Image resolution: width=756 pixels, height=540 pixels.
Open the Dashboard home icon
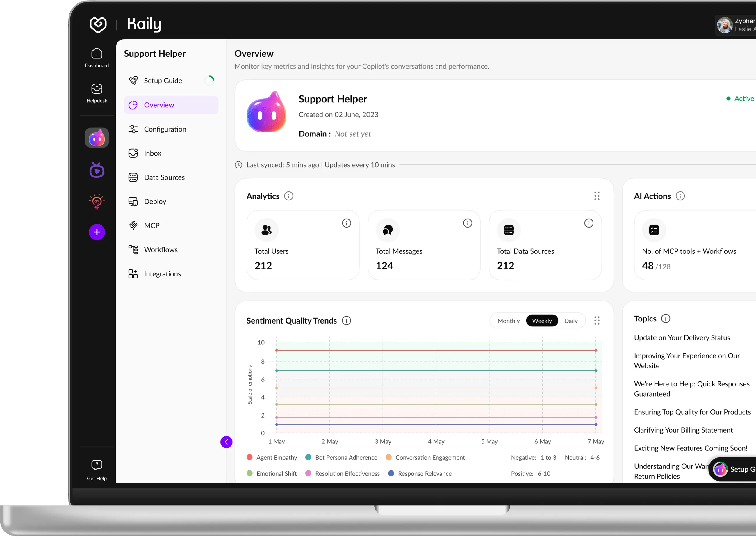click(x=97, y=54)
